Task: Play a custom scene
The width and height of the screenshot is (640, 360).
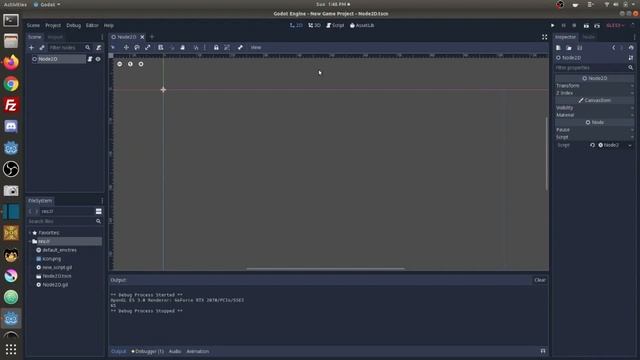Action: (x=597, y=25)
